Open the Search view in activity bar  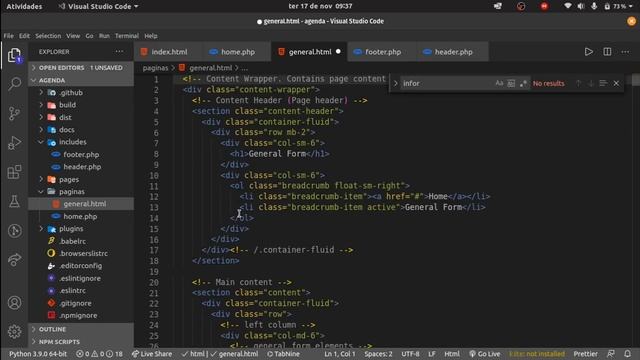14,84
